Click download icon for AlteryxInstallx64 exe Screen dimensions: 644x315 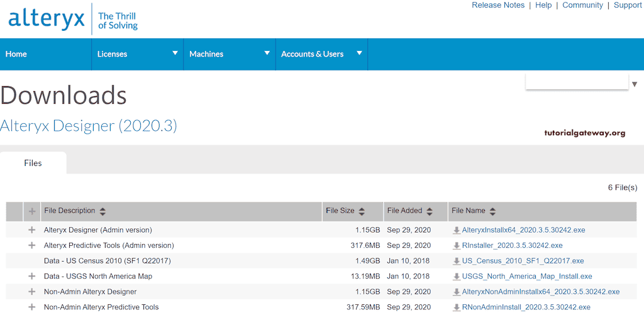457,230
